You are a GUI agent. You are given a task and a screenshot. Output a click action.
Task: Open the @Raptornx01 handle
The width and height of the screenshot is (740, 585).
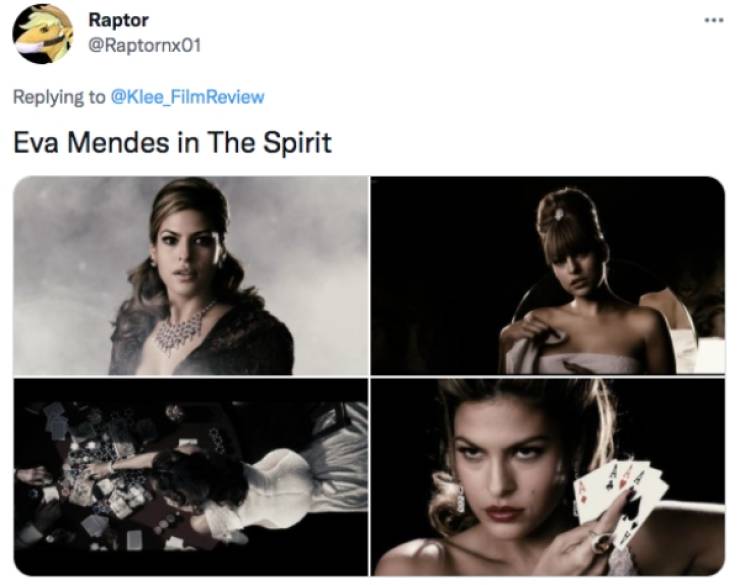pyautogui.click(x=144, y=45)
